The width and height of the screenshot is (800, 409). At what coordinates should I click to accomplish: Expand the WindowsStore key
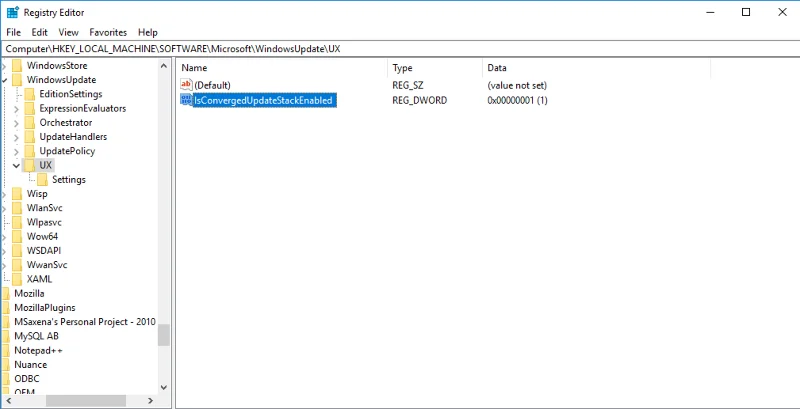4,66
